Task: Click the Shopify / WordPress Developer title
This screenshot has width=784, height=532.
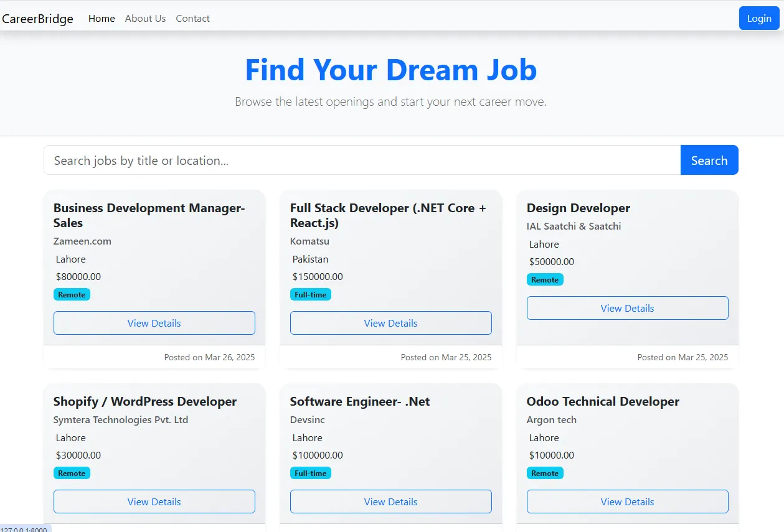Action: 145,401
